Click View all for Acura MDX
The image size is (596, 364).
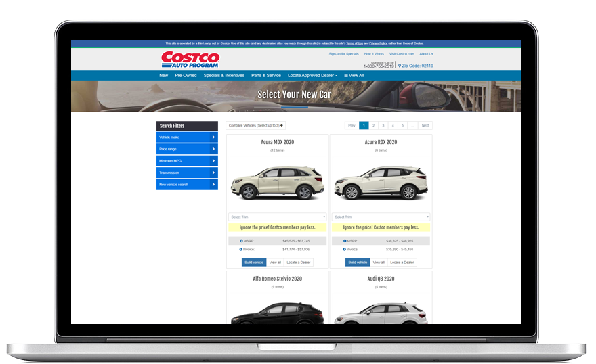(275, 263)
